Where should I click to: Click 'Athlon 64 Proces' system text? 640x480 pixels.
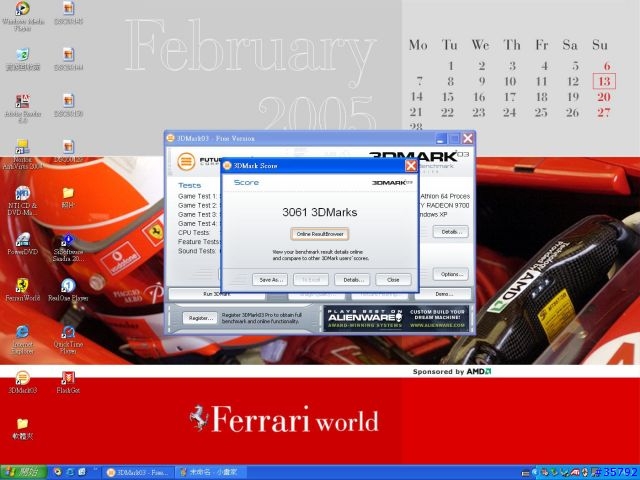tap(445, 196)
